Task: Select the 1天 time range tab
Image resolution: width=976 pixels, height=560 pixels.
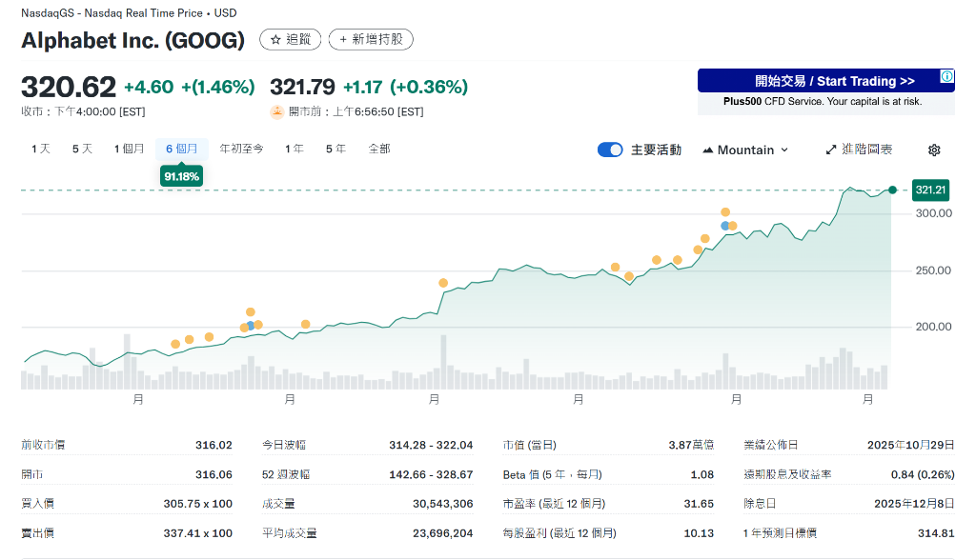Action: tap(41, 149)
